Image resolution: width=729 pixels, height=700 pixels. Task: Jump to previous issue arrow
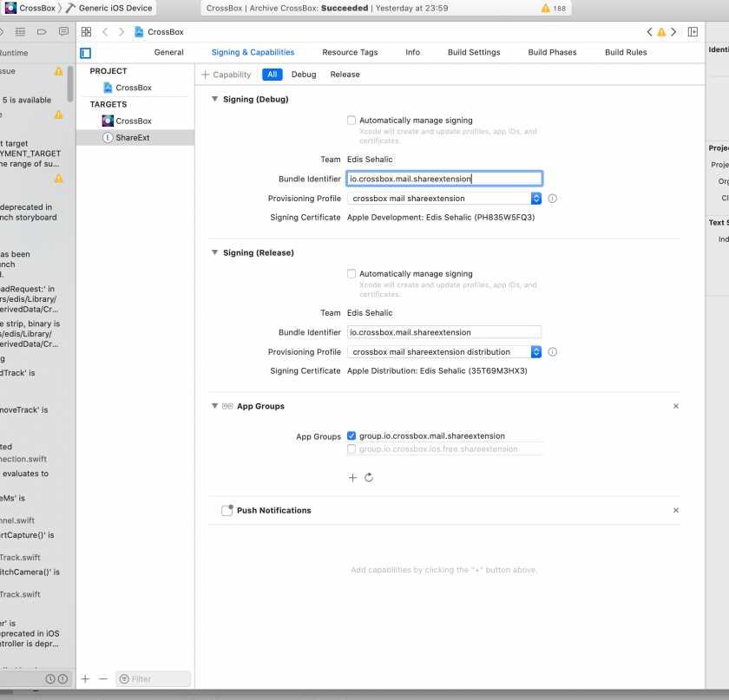click(x=649, y=31)
